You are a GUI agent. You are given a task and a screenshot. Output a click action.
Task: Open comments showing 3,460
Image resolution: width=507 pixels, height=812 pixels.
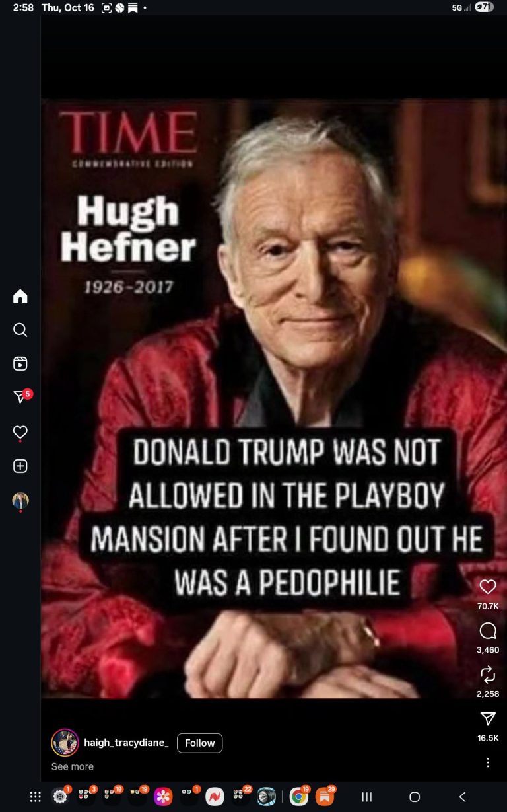pyautogui.click(x=488, y=631)
